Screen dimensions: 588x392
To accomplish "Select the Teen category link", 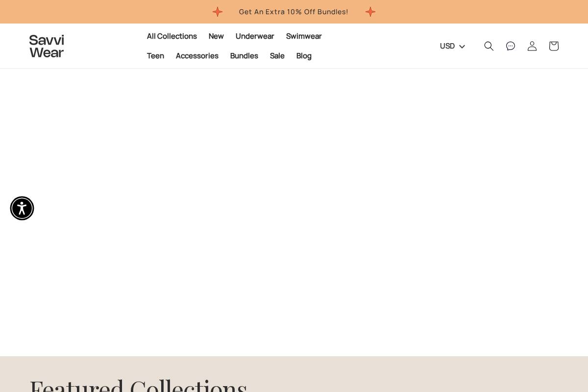I will click(x=155, y=56).
